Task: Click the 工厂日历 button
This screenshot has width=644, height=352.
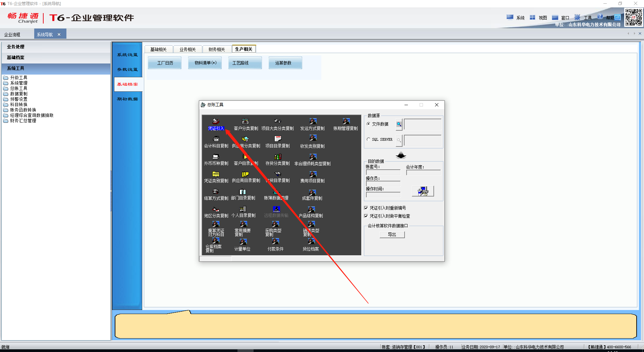Action: (x=165, y=63)
